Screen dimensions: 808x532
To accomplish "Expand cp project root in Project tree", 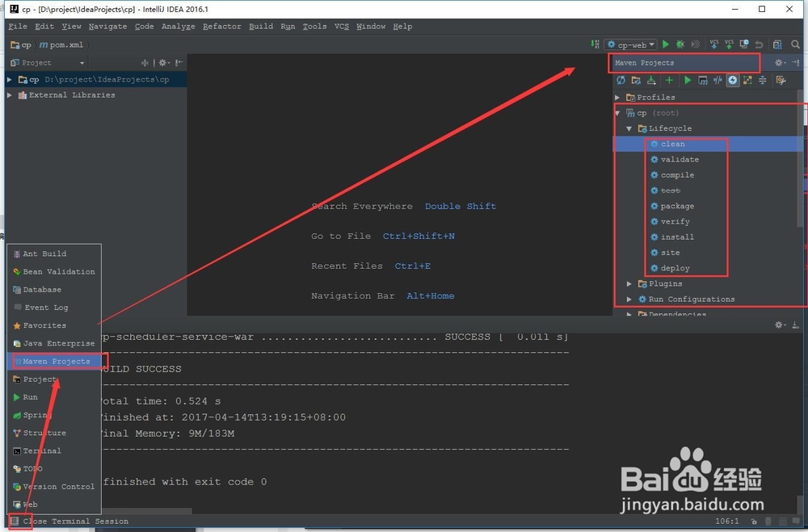I will [x=9, y=79].
